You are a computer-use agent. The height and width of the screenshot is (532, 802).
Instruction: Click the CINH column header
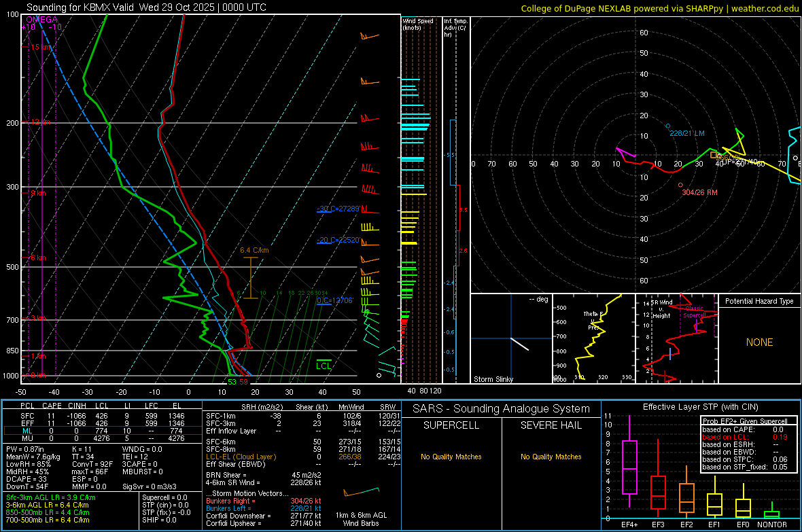tap(77, 406)
